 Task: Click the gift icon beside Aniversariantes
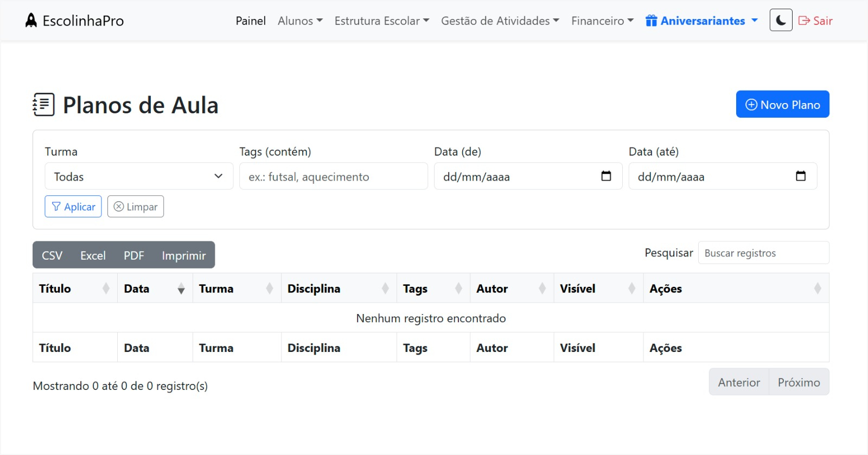tap(651, 21)
